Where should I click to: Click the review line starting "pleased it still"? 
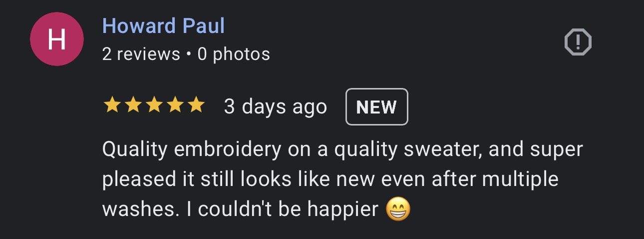click(330, 179)
